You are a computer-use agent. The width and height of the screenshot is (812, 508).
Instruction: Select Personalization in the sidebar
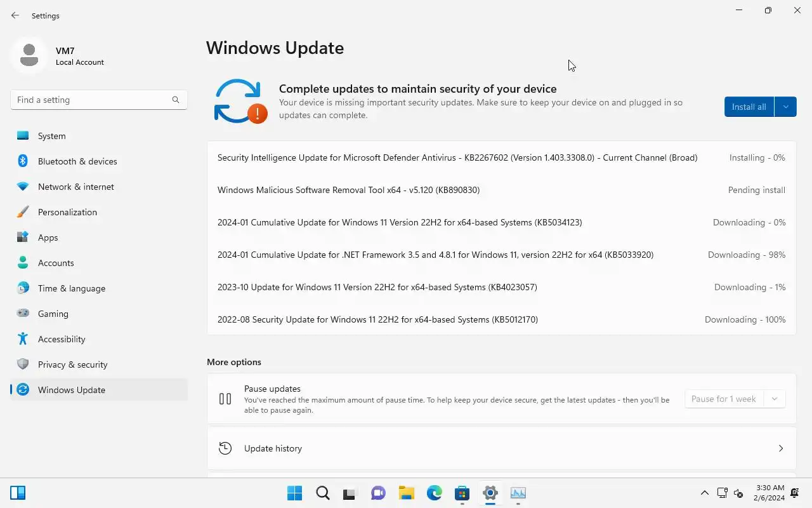99,212
